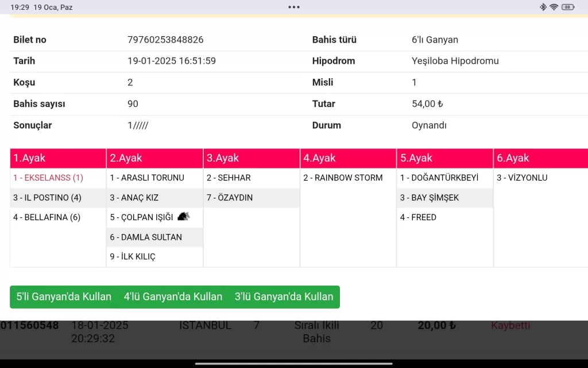
Task: Tap the Bluetooth status icon
Action: coord(543,7)
